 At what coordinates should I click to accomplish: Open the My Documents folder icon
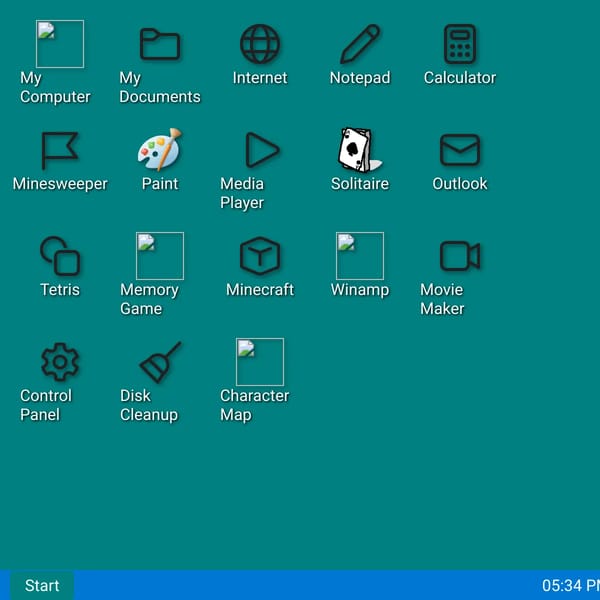click(160, 44)
